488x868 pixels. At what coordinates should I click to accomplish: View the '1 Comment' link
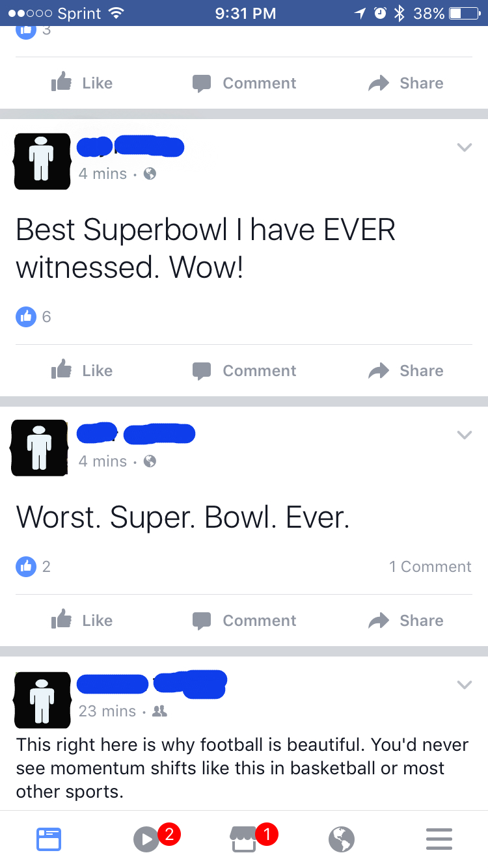(430, 567)
